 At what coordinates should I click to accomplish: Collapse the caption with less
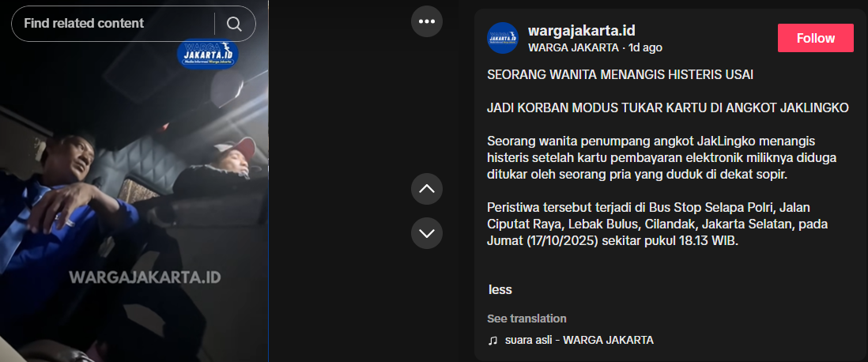pos(500,289)
